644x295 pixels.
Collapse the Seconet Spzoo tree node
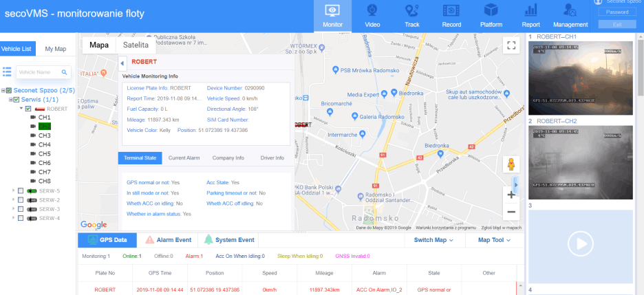pyautogui.click(x=3, y=90)
